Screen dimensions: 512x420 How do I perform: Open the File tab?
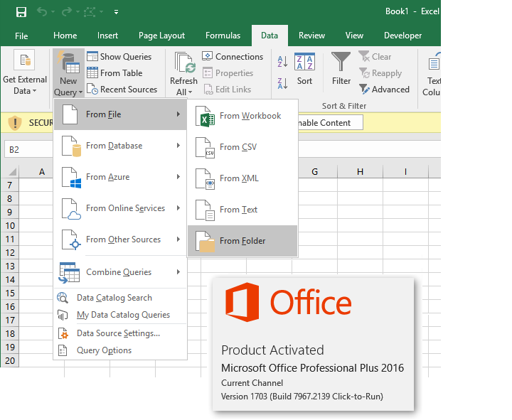coord(21,36)
